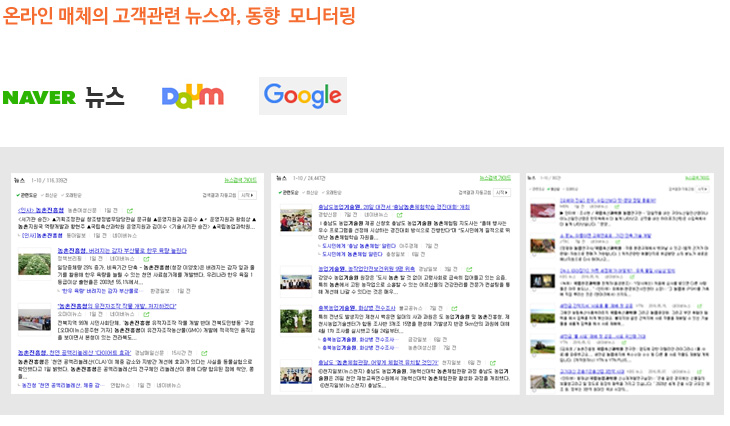The image size is (730, 426).
Task: Click 시작 auto-refresh button in middle panel
Action: coord(502,192)
